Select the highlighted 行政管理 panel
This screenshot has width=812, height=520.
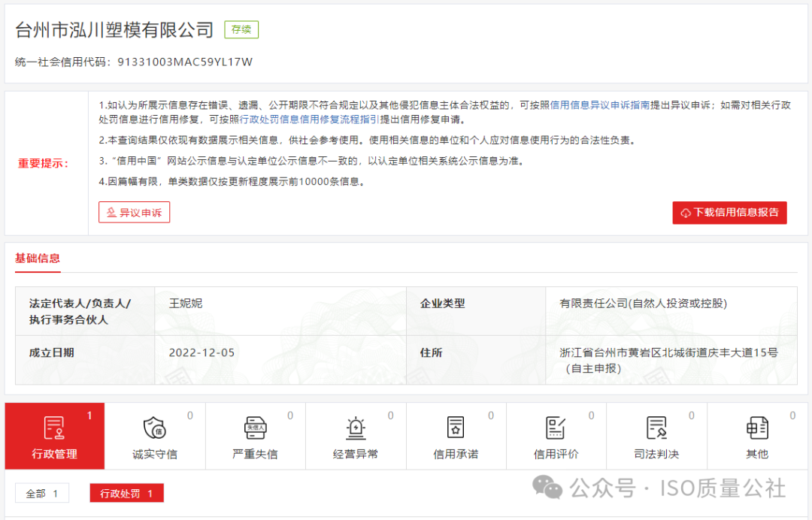point(54,437)
